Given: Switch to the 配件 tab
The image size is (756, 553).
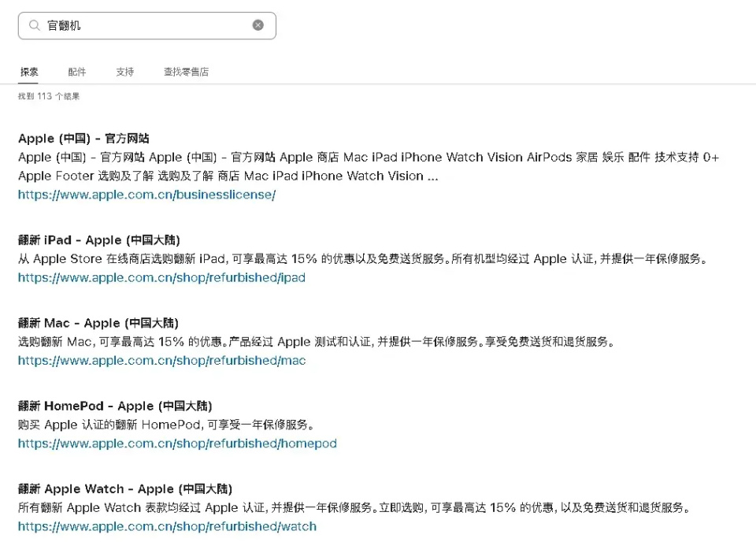Looking at the screenshot, I should point(76,72).
